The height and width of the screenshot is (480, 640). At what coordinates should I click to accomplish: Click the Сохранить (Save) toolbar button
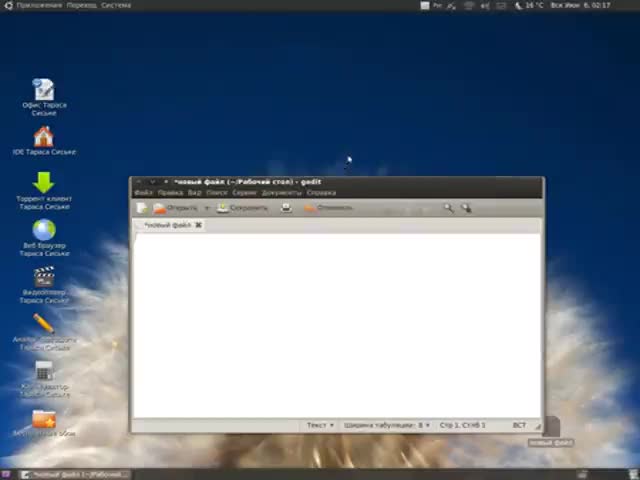(243, 208)
